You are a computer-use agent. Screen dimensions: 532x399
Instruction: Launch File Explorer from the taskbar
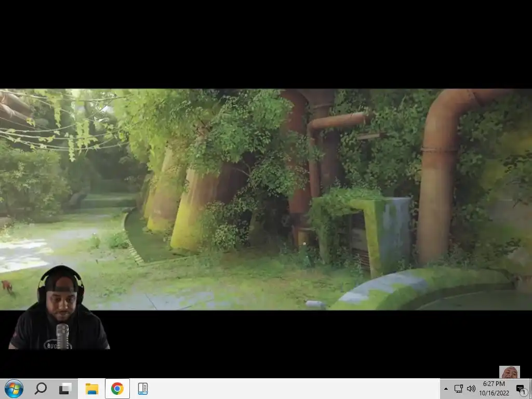point(91,389)
